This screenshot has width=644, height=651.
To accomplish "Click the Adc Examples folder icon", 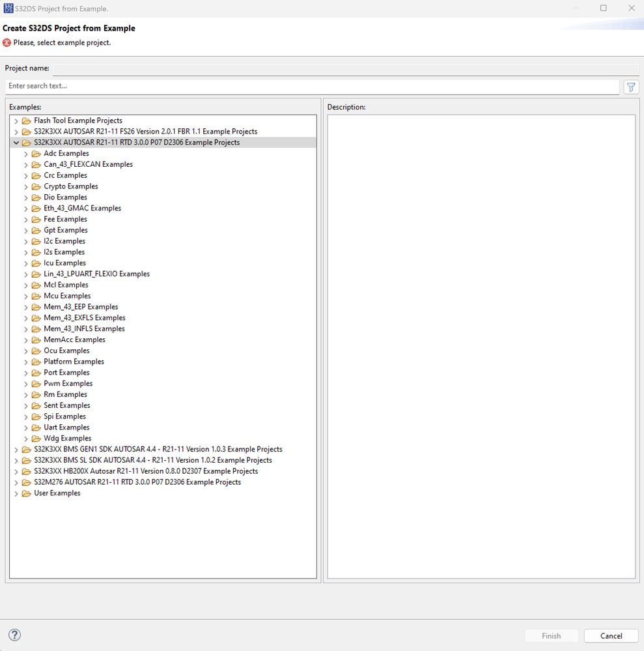I will (36, 154).
